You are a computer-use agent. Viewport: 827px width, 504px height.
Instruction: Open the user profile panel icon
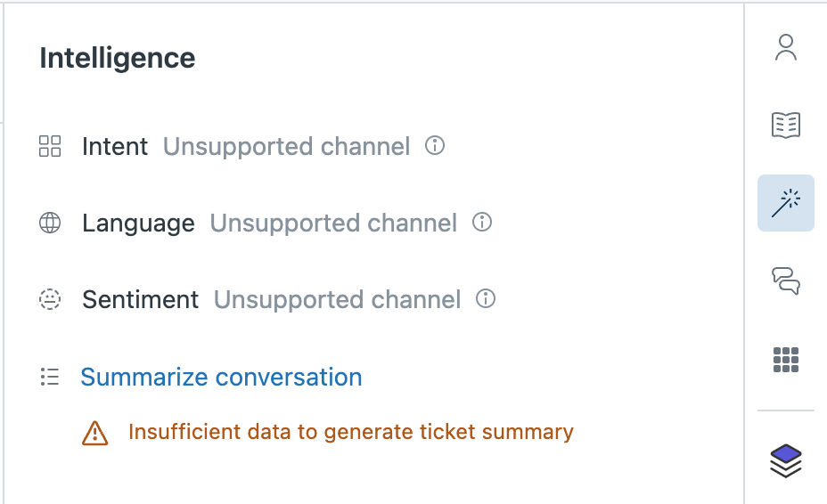(x=785, y=47)
